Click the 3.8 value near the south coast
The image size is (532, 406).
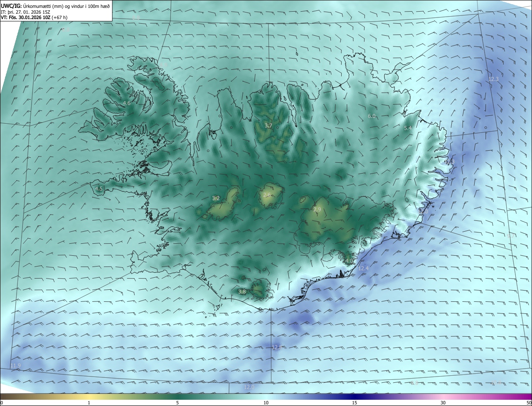(242, 292)
